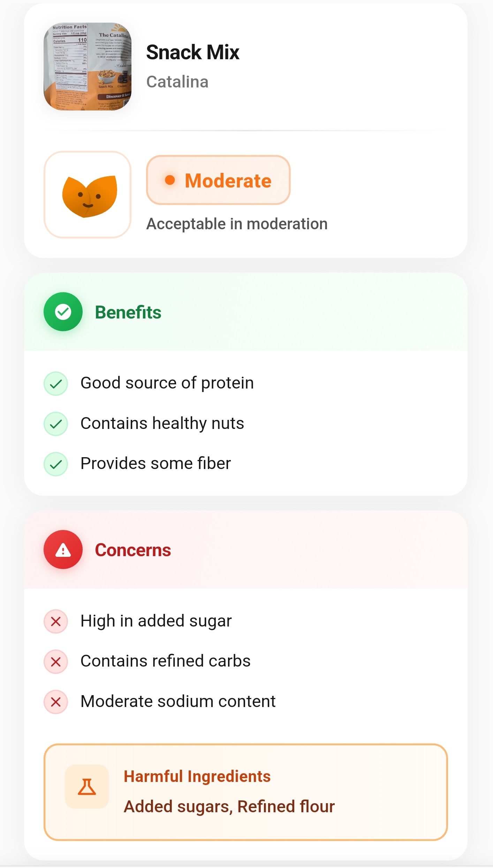Viewport: 493px width, 868px height.
Task: Expand the Concerns section header
Action: pyautogui.click(x=133, y=549)
